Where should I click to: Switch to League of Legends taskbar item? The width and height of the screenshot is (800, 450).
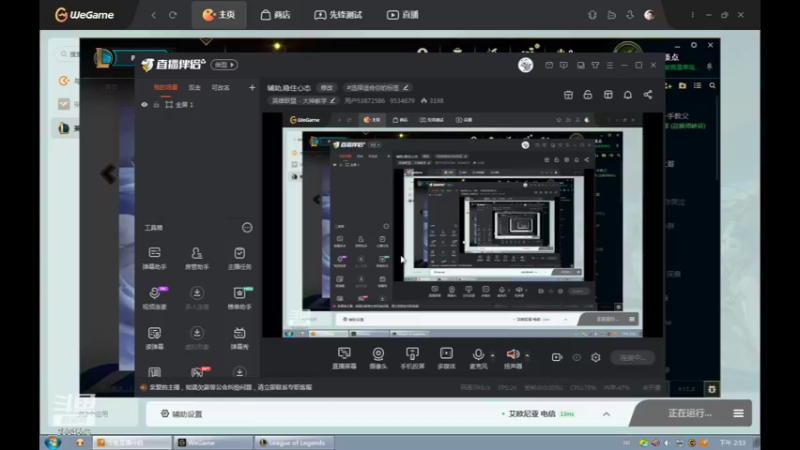click(x=293, y=442)
